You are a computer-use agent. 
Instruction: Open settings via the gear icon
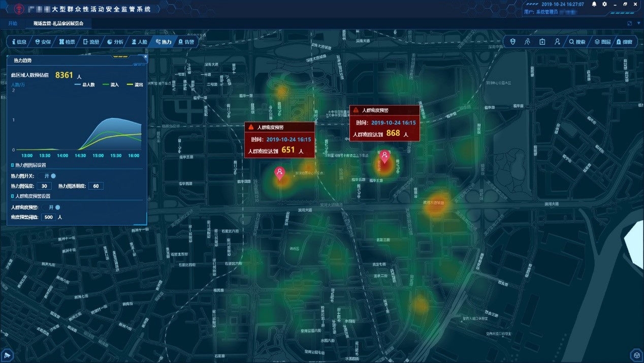604,4
